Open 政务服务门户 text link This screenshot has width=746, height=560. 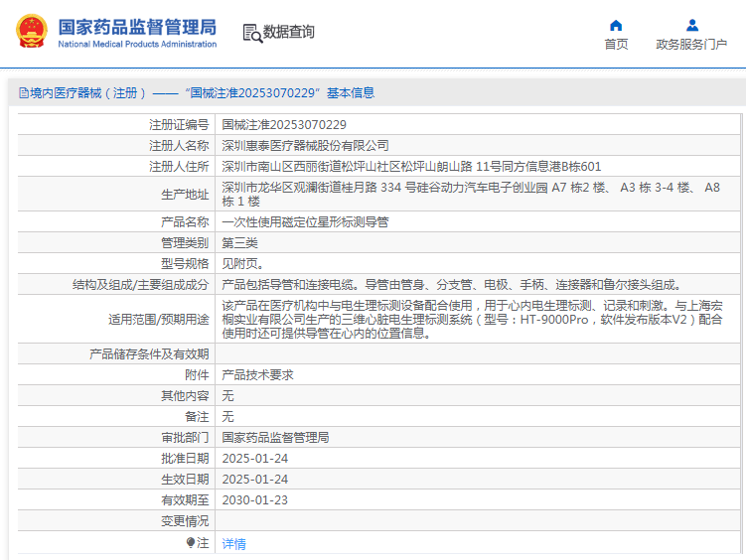coord(691,45)
